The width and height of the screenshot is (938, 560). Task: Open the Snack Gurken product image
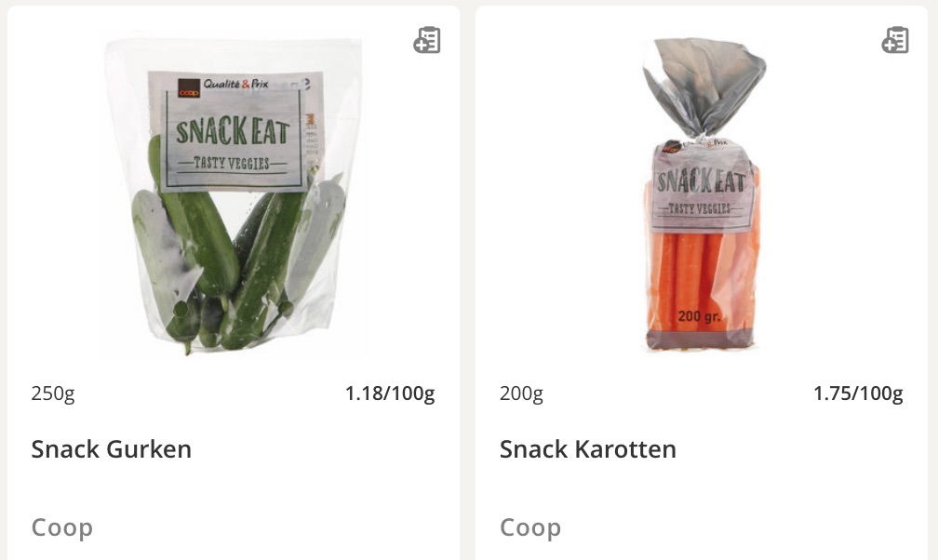[x=234, y=196]
